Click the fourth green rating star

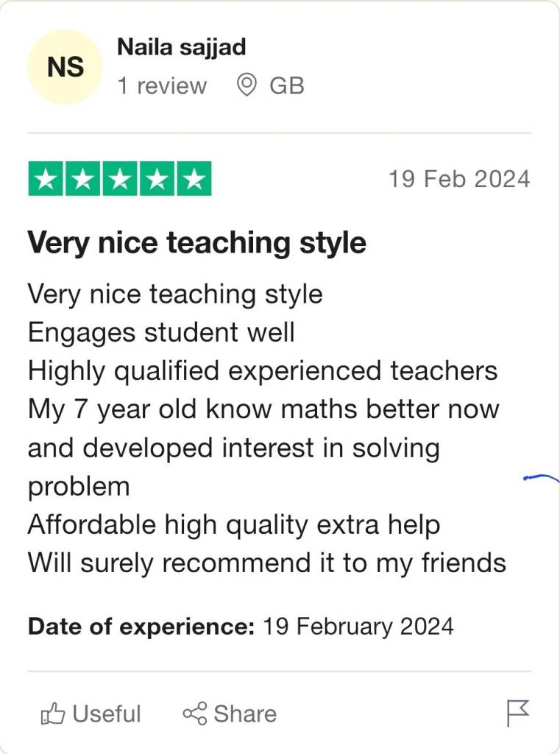coord(157,179)
